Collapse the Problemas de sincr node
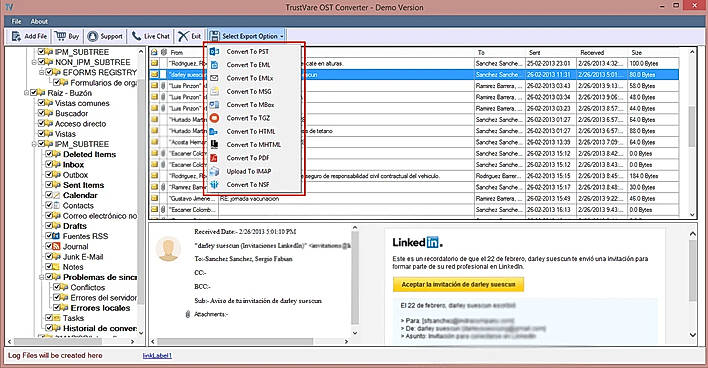Viewport: 708px width, 368px height. coord(41,277)
